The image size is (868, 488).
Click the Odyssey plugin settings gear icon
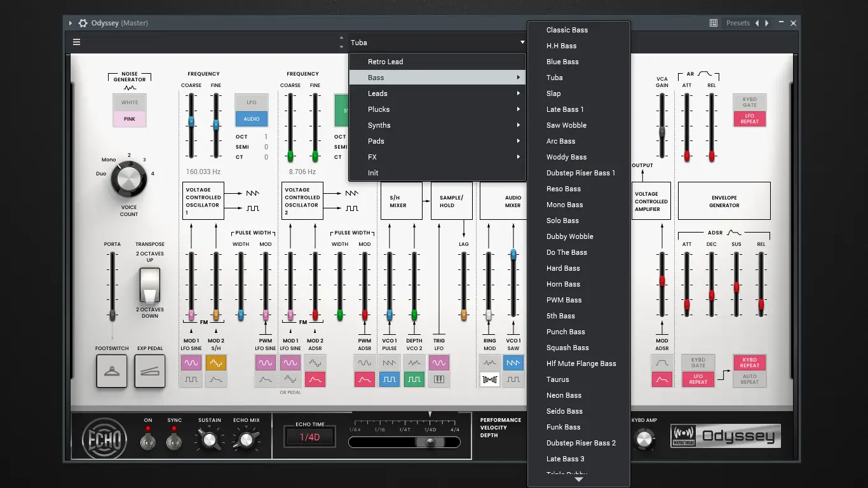pyautogui.click(x=83, y=24)
